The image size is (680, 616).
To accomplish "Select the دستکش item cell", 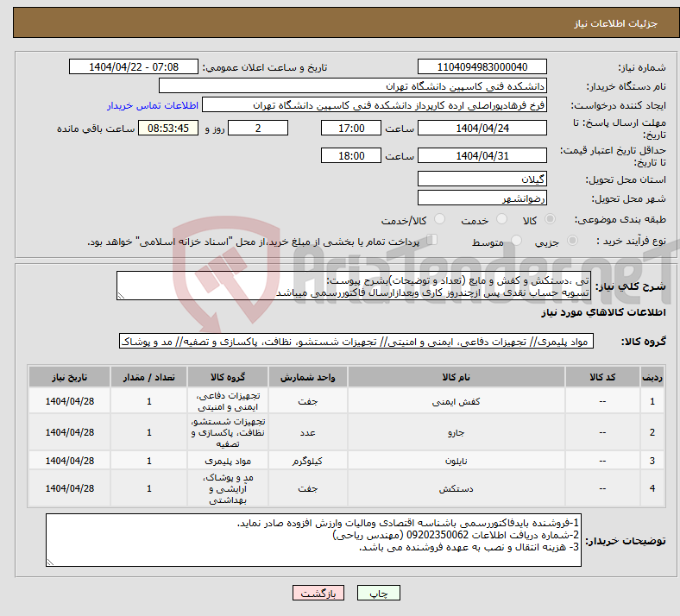I will (x=456, y=488).
